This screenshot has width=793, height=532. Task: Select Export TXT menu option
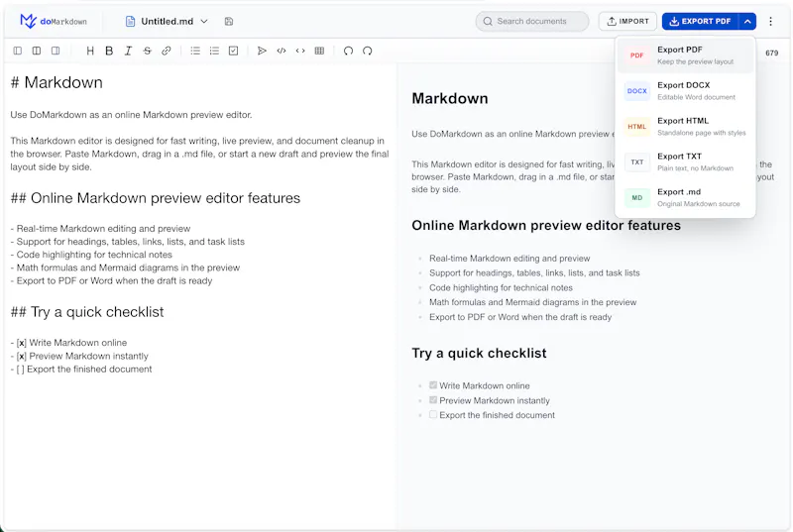pos(685,161)
